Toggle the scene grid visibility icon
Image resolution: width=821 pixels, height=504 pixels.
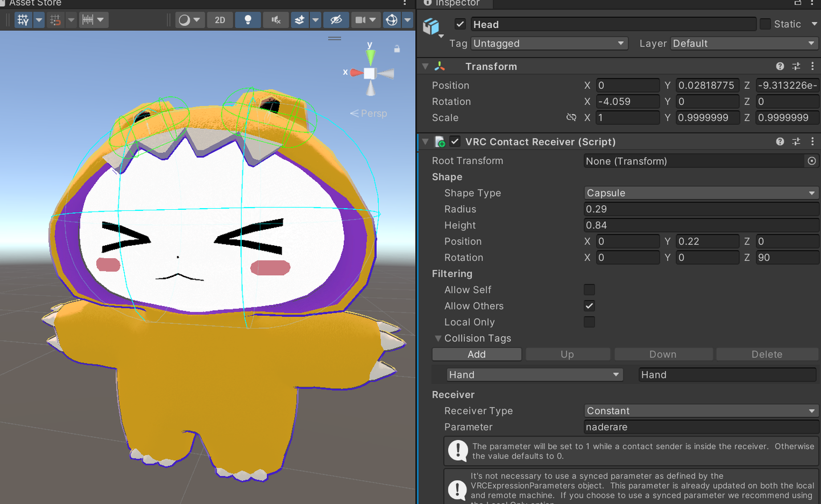point(23,20)
